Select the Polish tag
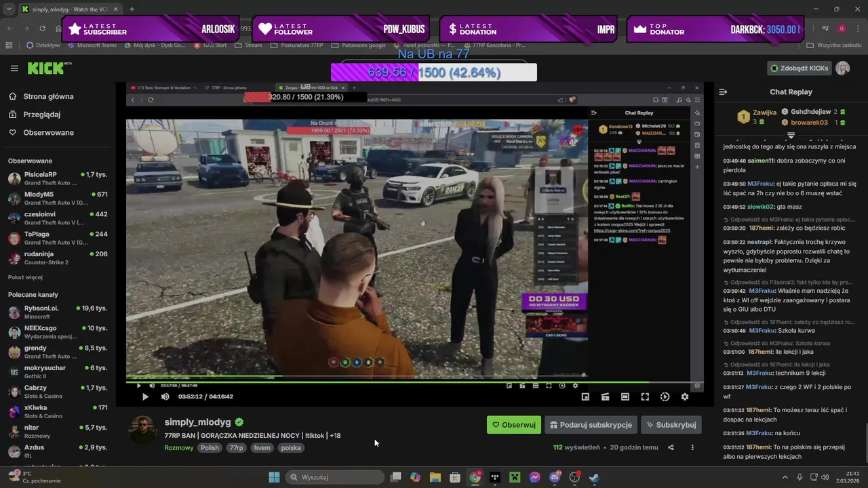Viewport: 868px width, 488px height. click(x=210, y=448)
